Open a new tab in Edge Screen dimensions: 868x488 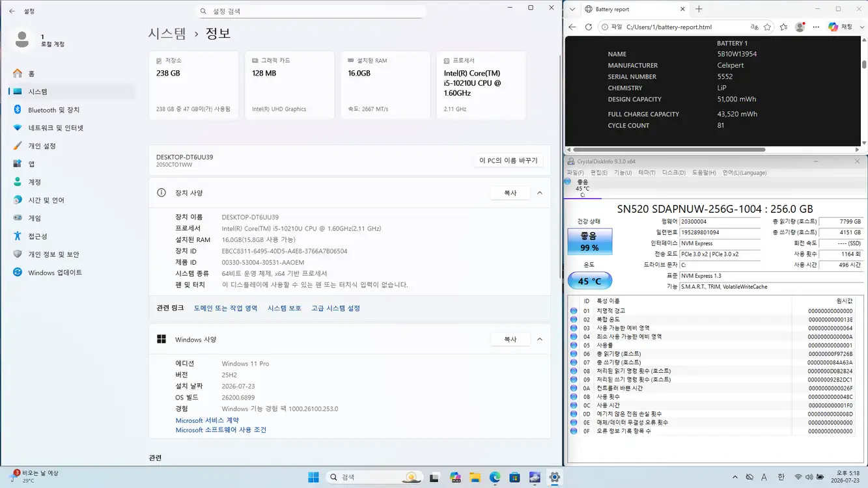699,9
